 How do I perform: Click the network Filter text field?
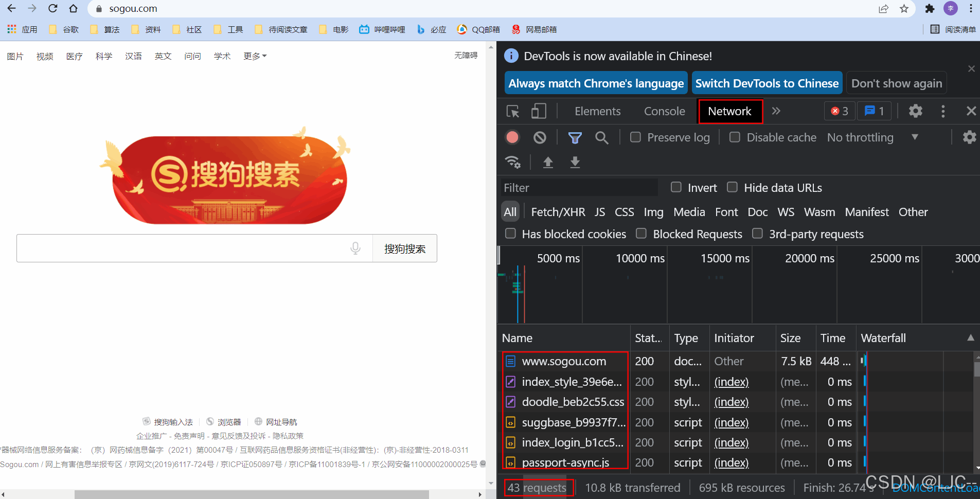click(x=579, y=187)
